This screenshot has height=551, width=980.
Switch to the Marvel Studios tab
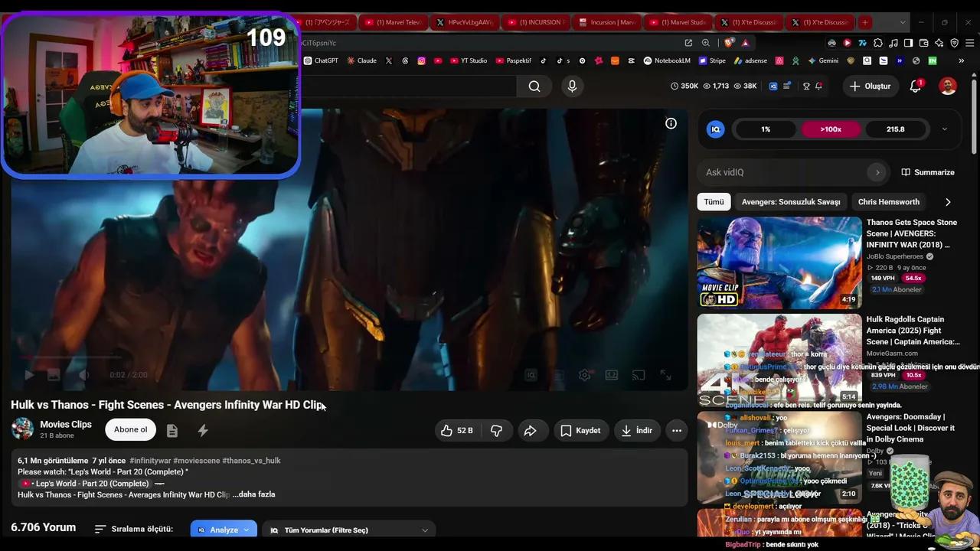[678, 22]
